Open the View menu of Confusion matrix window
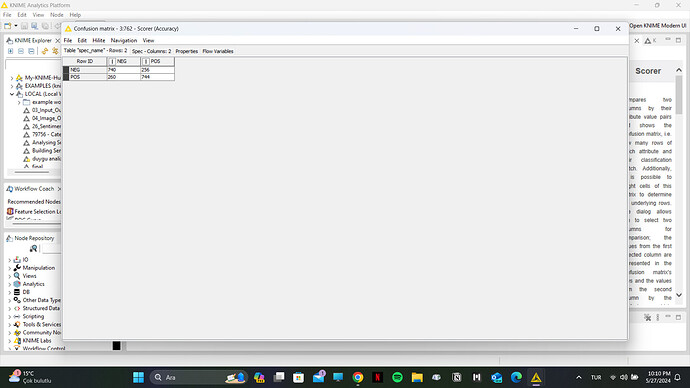Image resolution: width=690 pixels, height=388 pixels. click(148, 40)
